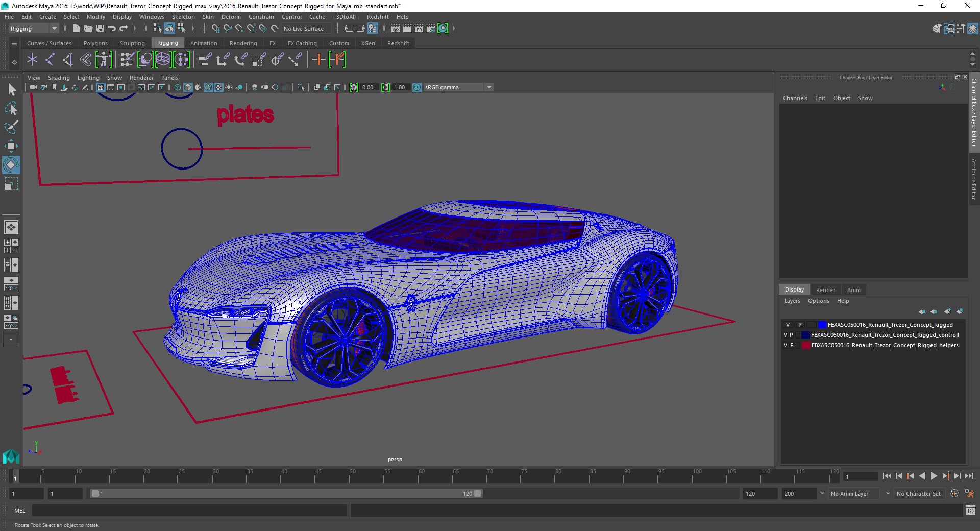
Task: Select the arrow Select tool in toolbox
Action: tap(11, 90)
